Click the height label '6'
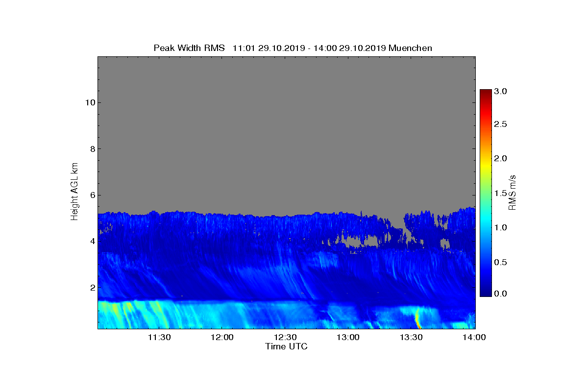The image size is (588, 392). pyautogui.click(x=92, y=195)
